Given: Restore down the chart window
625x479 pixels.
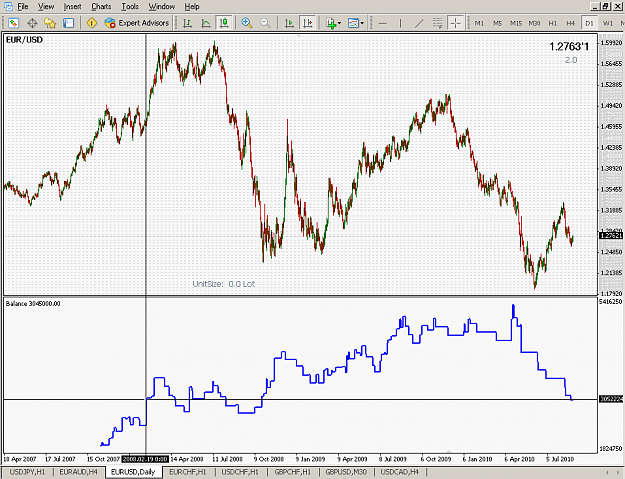Looking at the screenshot, I should click(x=606, y=6).
